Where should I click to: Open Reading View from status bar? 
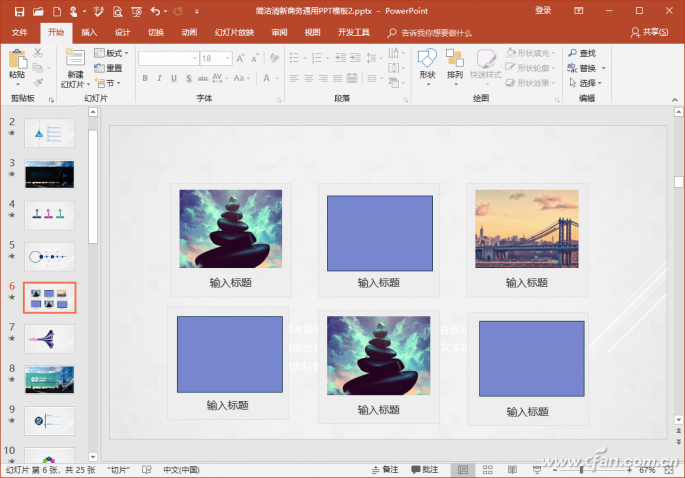(x=512, y=470)
